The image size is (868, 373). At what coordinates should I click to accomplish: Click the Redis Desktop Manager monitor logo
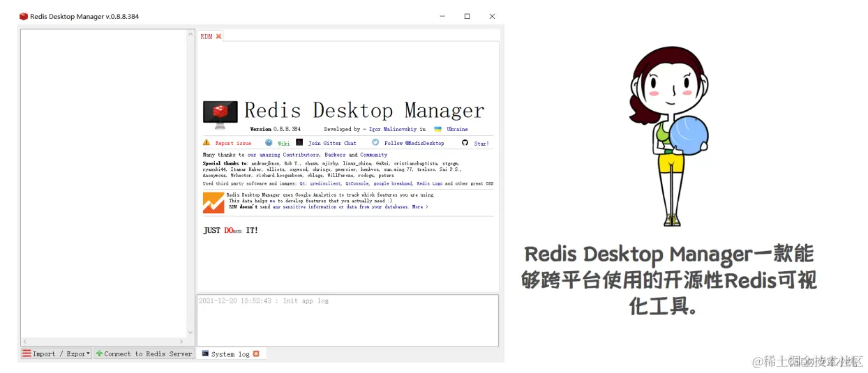coord(220,115)
